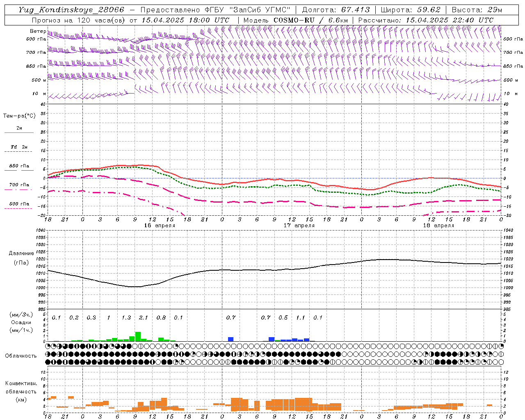The image size is (525, 420).
Task: Click the date label 17 апреля
Action: pyautogui.click(x=299, y=226)
